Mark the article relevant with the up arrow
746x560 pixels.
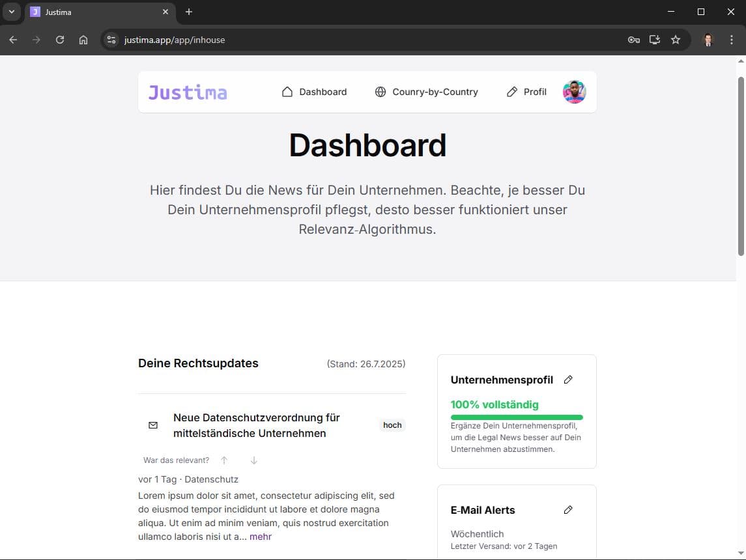click(x=223, y=460)
